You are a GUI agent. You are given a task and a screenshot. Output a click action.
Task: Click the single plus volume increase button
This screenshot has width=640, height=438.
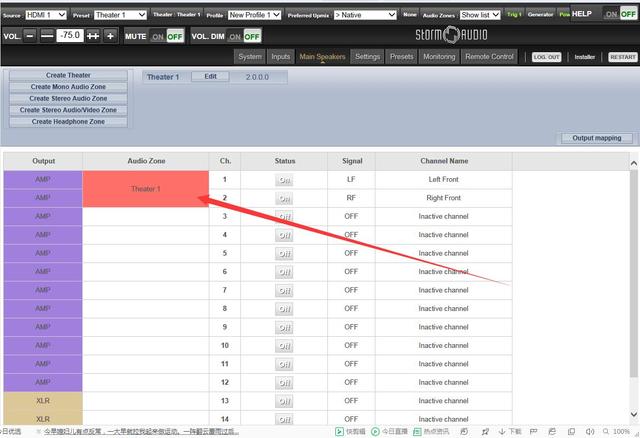tap(110, 35)
